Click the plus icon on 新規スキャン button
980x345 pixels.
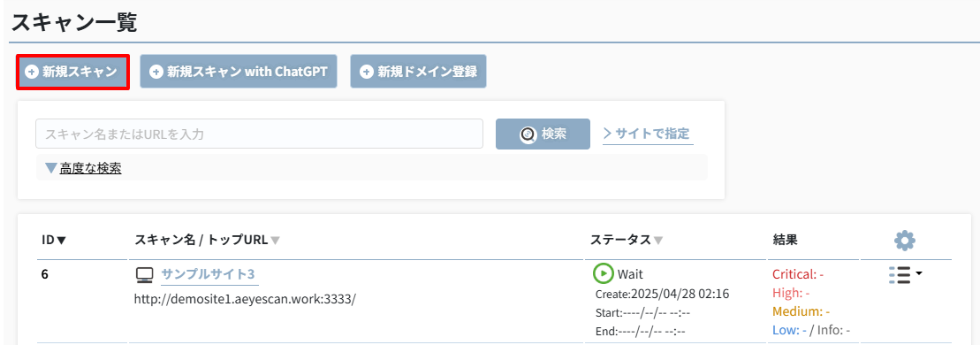(x=31, y=72)
